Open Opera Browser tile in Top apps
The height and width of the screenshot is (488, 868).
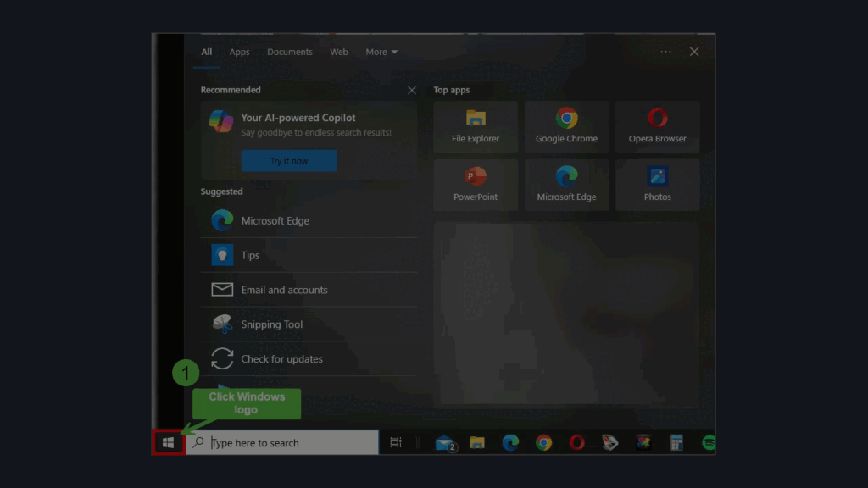point(658,127)
